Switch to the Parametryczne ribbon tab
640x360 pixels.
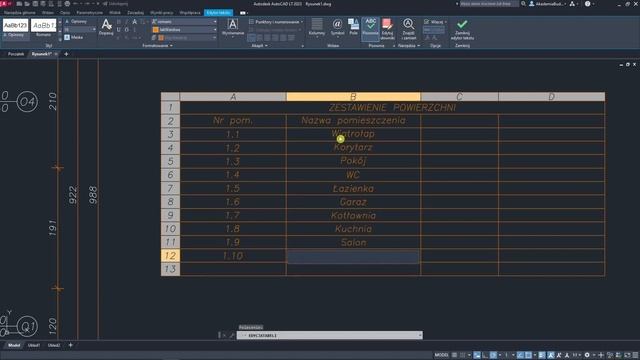89,13
